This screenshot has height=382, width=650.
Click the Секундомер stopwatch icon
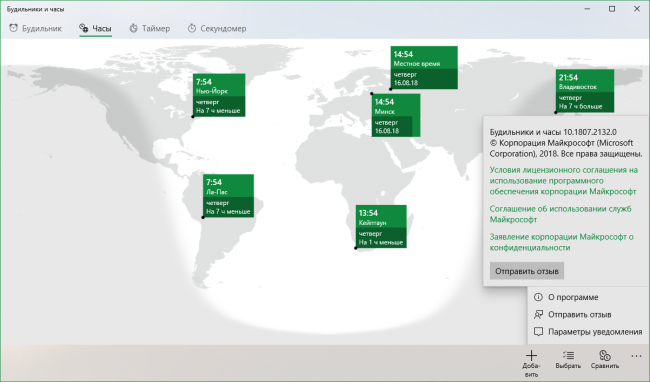point(192,28)
